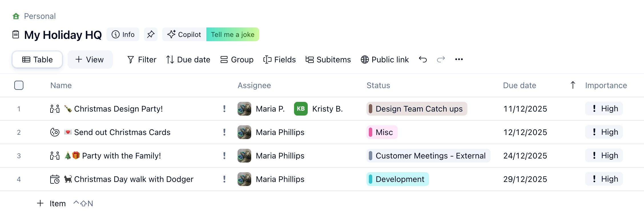This screenshot has width=644, height=222.
Task: Click the redo arrow icon
Action: (x=441, y=60)
